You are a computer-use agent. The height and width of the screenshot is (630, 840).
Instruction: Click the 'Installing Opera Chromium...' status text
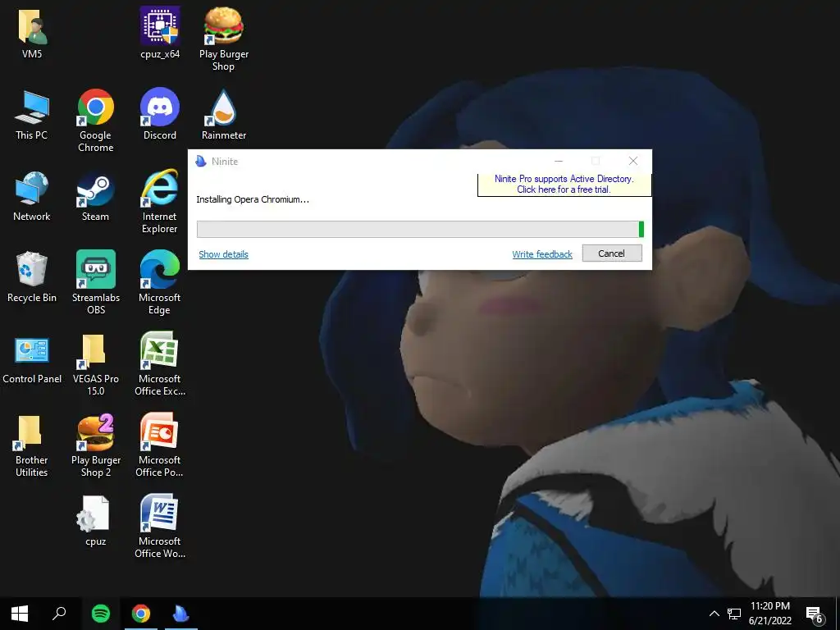[253, 199]
